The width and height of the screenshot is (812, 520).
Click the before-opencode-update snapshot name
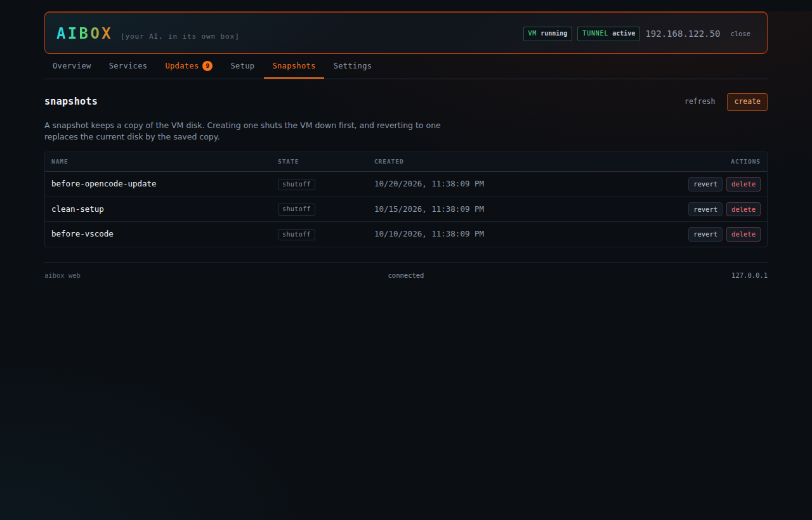[104, 184]
